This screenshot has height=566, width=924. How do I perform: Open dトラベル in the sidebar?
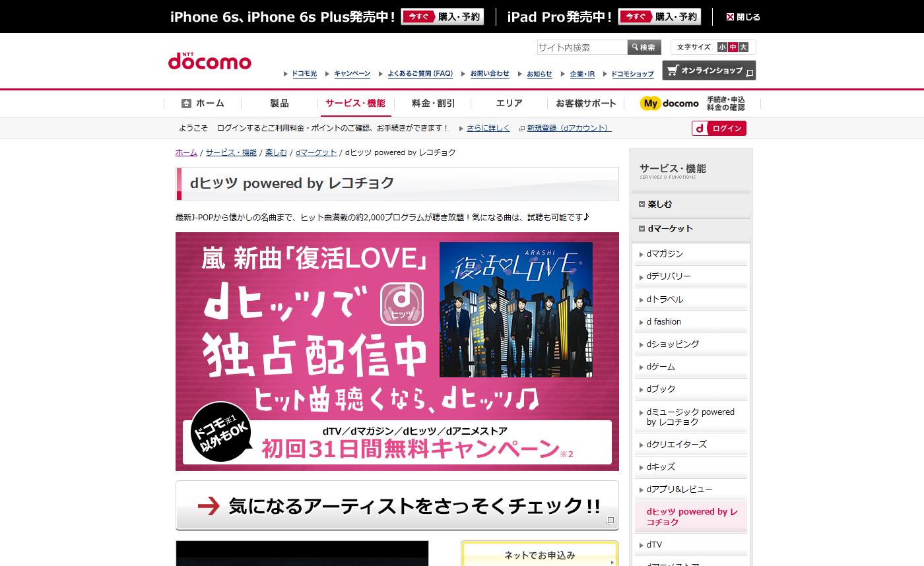click(691, 299)
